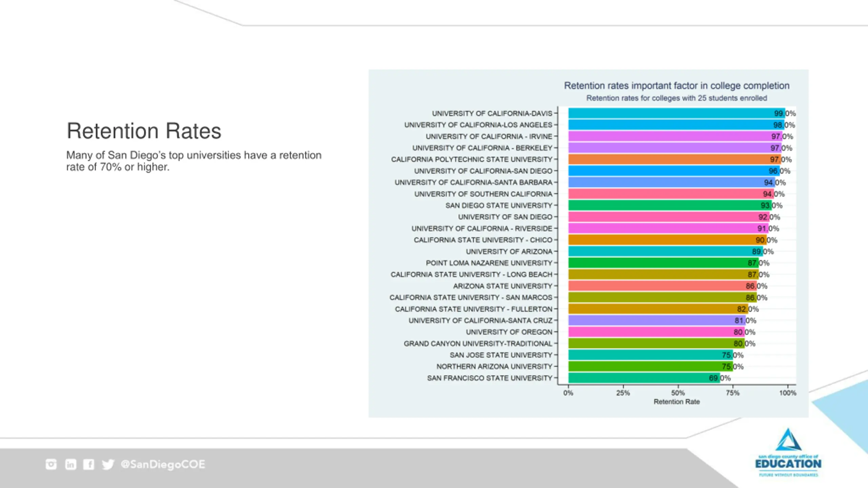Image resolution: width=868 pixels, height=488 pixels.
Task: Click the 93.0% value for San Diego State
Action: point(771,206)
